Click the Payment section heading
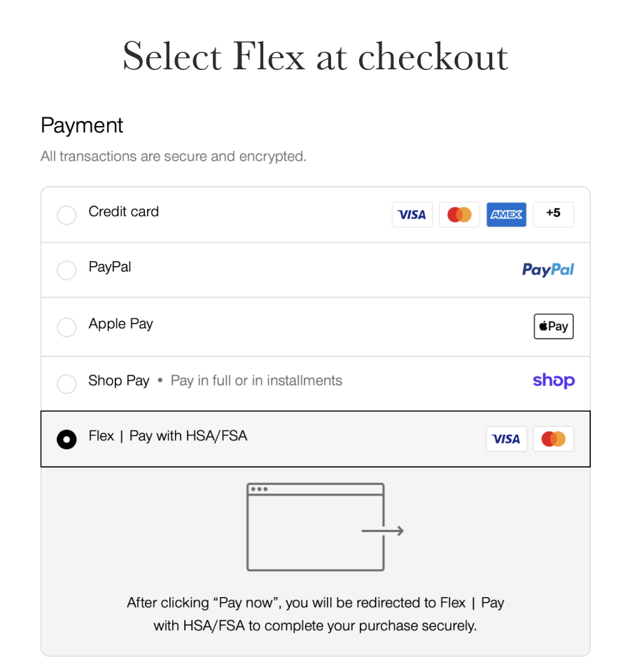The image size is (630, 672). 82,125
